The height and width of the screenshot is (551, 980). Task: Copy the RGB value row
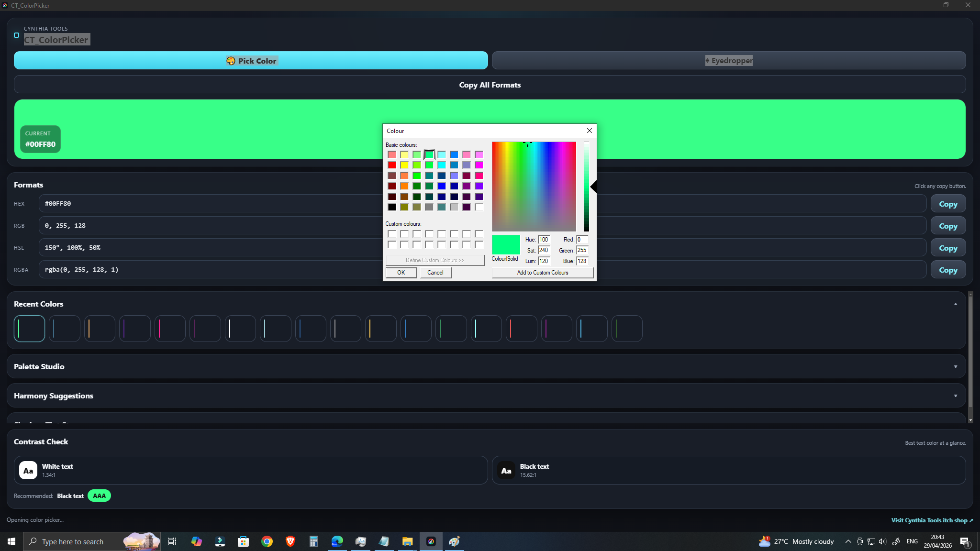coord(948,226)
